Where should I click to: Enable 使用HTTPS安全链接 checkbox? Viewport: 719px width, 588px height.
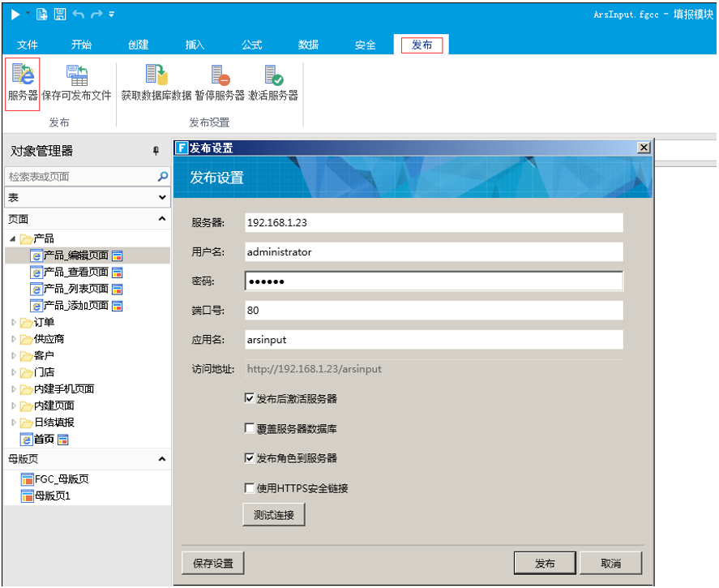coord(250,488)
